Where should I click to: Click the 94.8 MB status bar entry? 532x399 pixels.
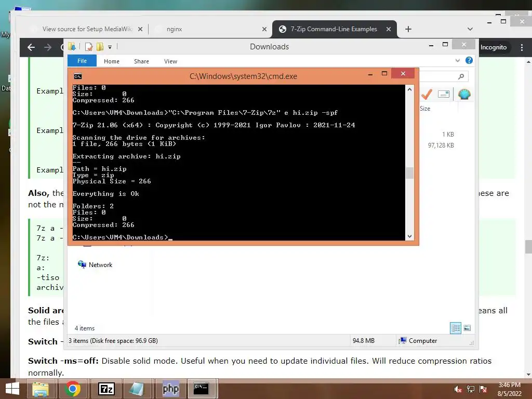pyautogui.click(x=363, y=341)
